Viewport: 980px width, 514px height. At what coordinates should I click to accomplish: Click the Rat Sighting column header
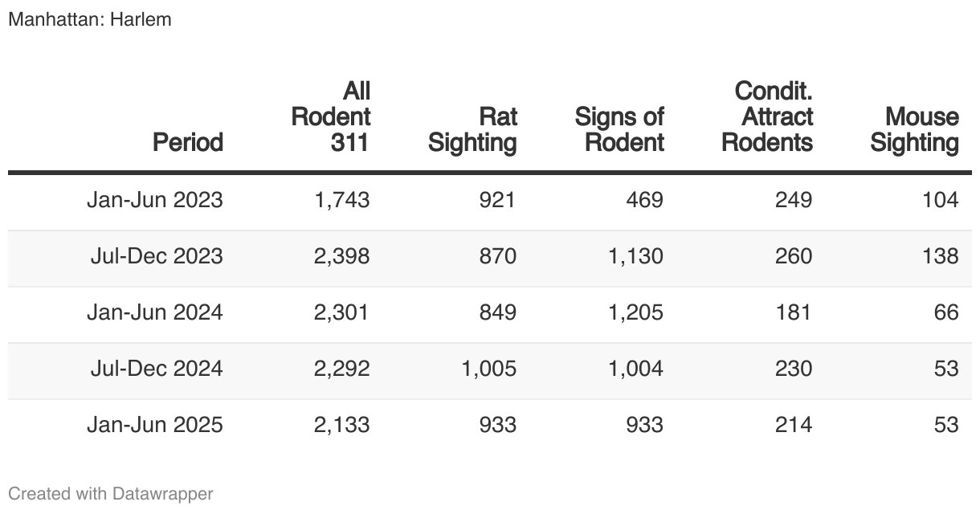[x=472, y=129]
